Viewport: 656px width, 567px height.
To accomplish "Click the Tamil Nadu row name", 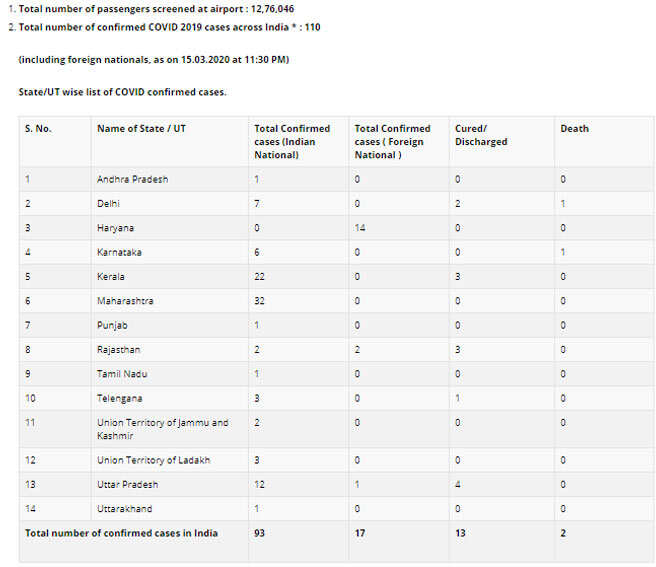I will coord(122,374).
